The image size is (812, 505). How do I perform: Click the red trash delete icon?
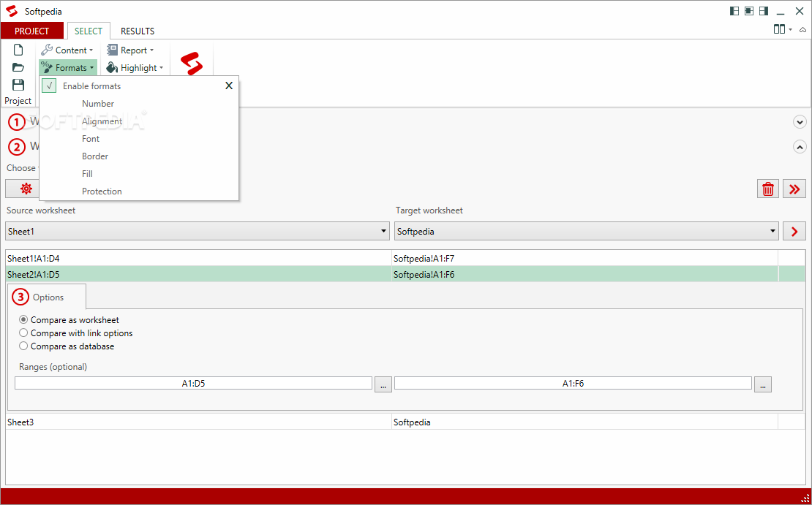(x=768, y=189)
